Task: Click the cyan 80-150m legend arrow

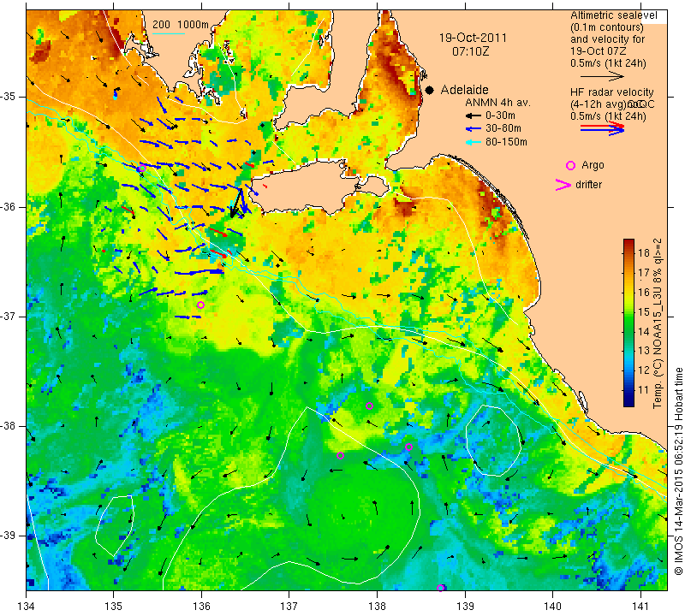Action: (473, 142)
